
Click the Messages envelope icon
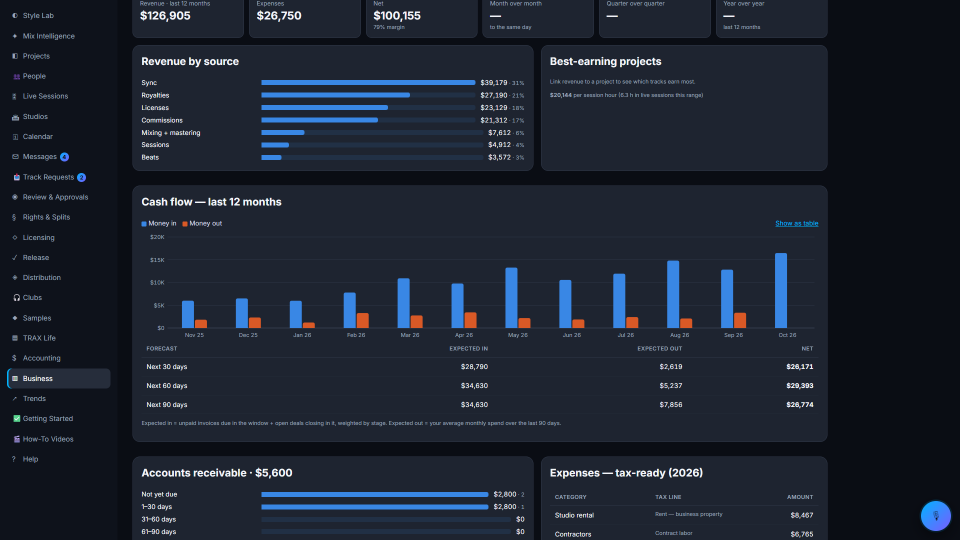(x=15, y=157)
